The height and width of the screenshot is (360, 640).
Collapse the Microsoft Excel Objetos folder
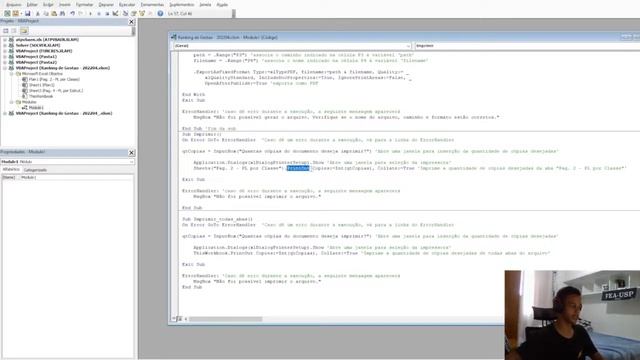tap(11, 74)
